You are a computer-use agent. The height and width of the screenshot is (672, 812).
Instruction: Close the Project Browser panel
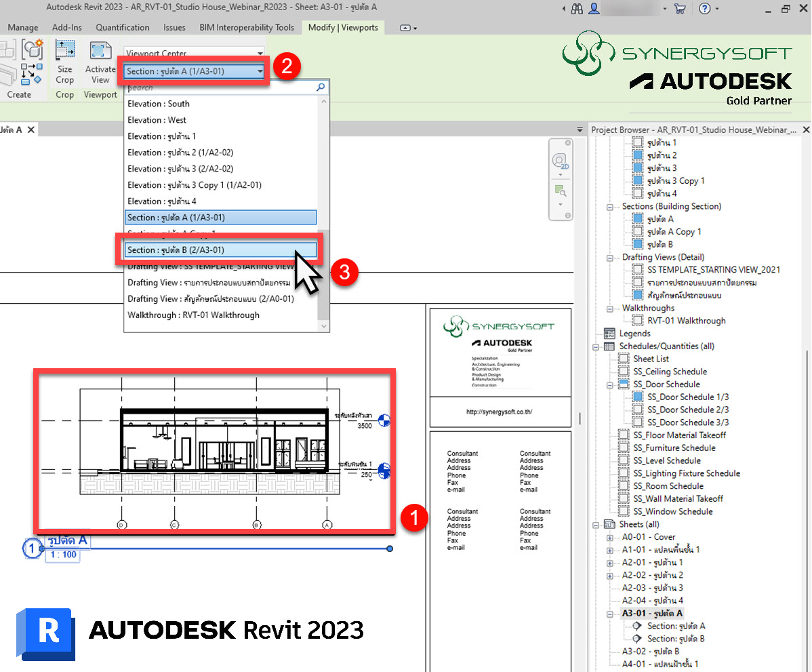pos(805,130)
